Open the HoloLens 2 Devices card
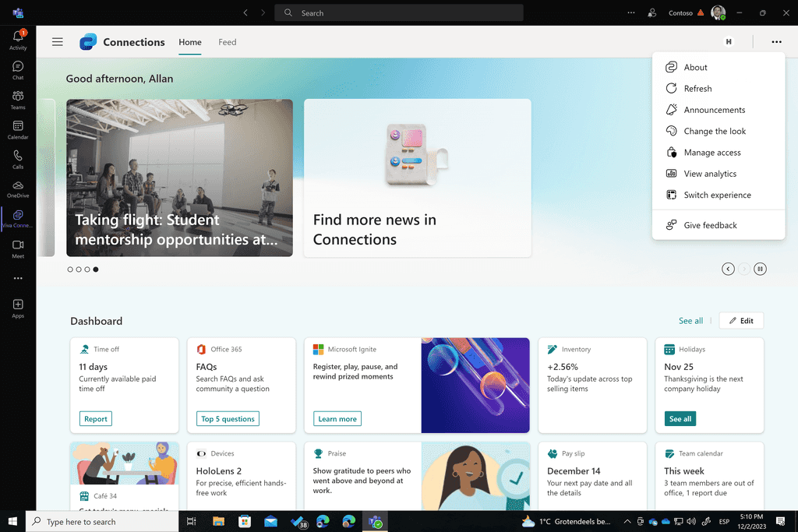798x532 pixels. click(242, 476)
